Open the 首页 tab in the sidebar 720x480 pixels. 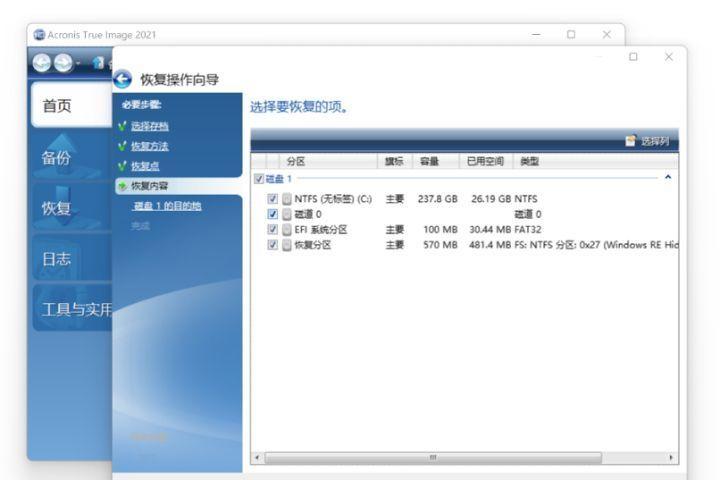(x=72, y=105)
